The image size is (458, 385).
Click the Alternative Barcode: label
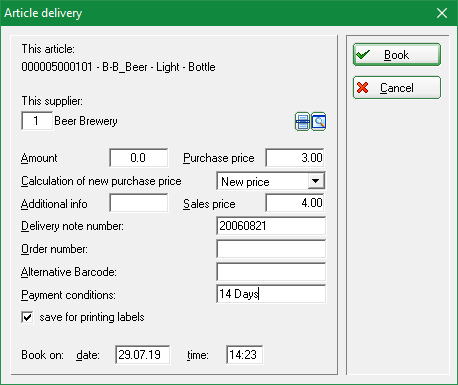tap(69, 272)
